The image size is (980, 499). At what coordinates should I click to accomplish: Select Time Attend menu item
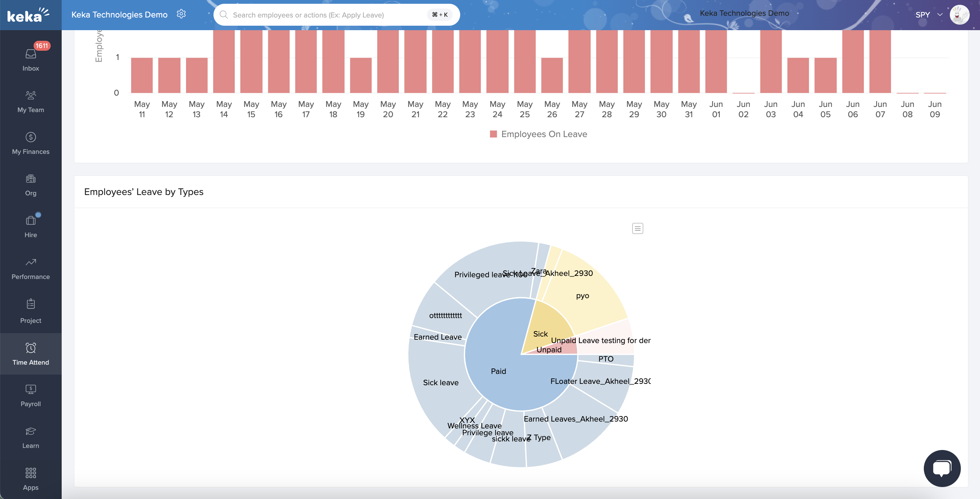[30, 354]
